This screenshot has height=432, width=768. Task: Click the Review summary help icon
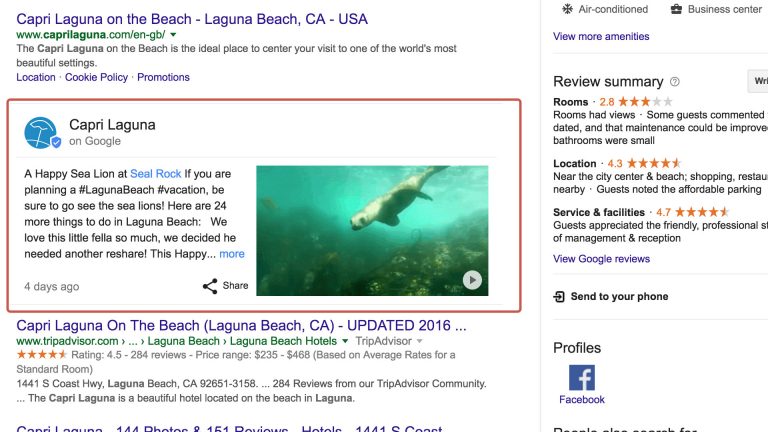pyautogui.click(x=675, y=82)
